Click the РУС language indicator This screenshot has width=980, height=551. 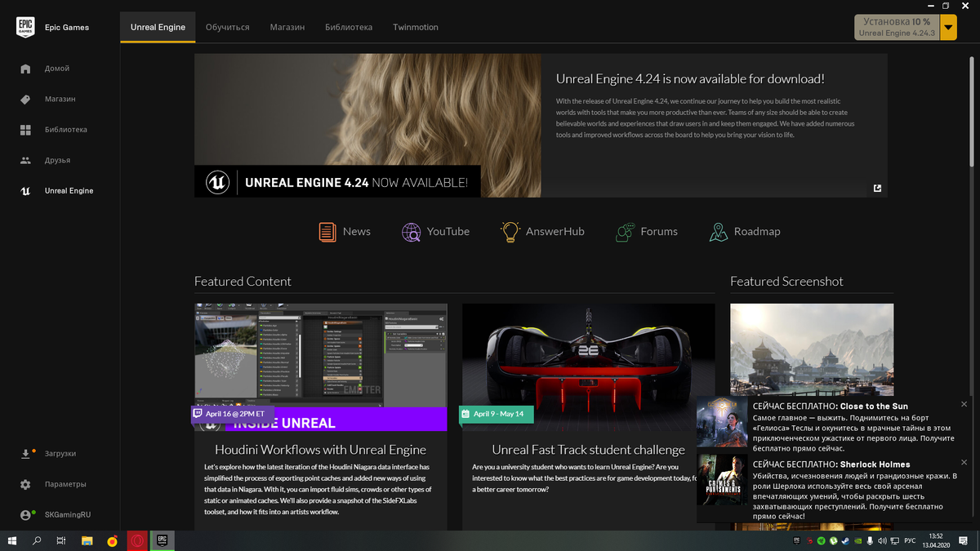tap(910, 541)
